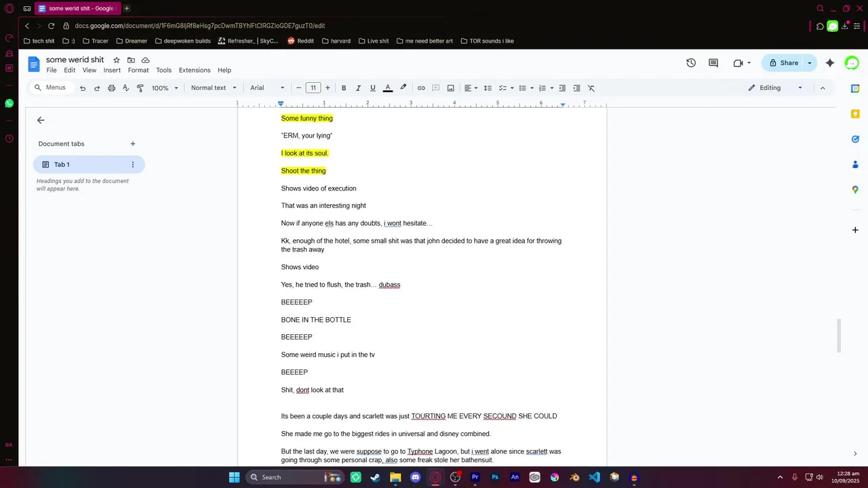Image resolution: width=868 pixels, height=488 pixels.
Task: Open the checklist dropdown
Action: click(506, 88)
